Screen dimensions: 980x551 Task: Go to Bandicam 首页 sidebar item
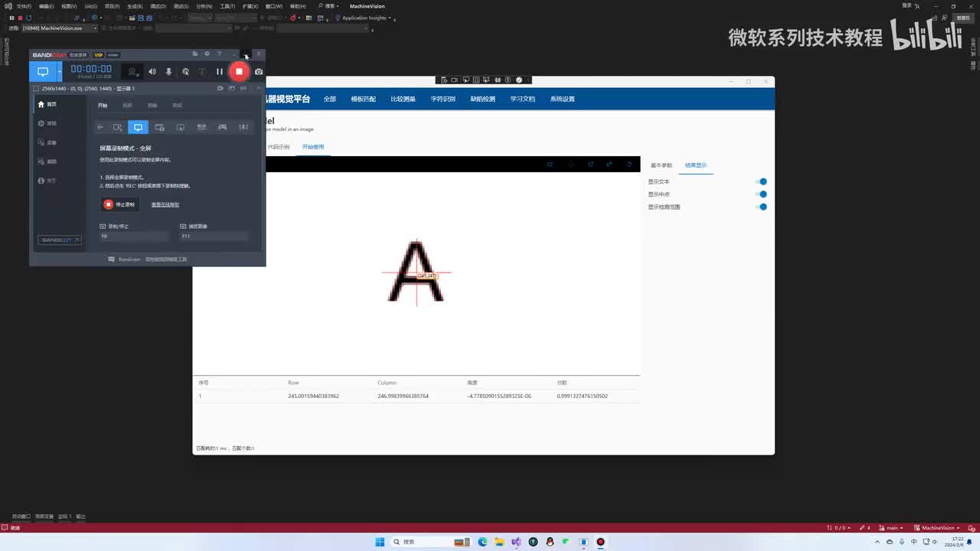click(47, 104)
